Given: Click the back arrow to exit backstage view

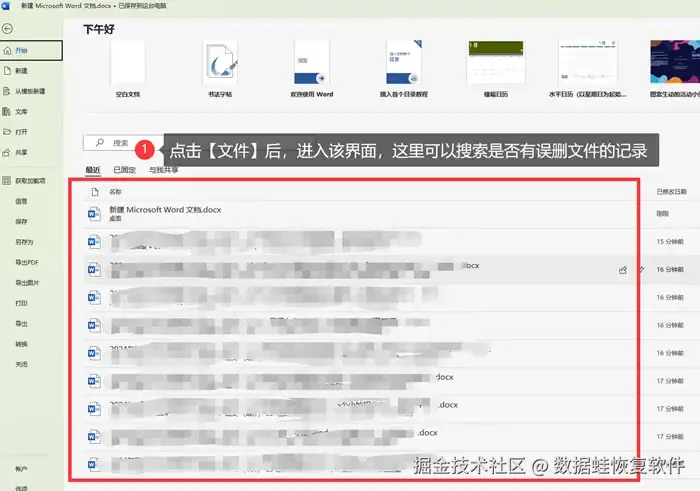Looking at the screenshot, I should (x=7, y=29).
